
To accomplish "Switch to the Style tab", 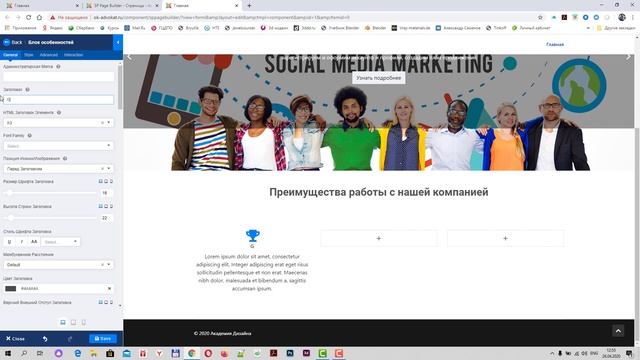I will [29, 55].
